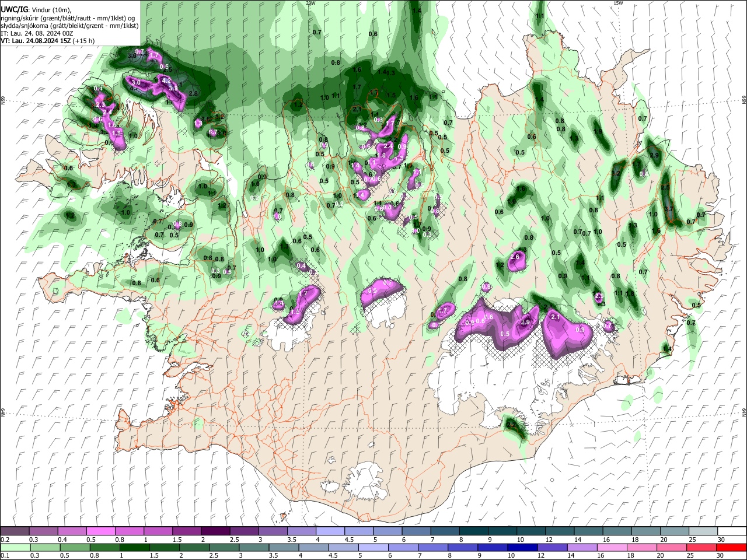
Task: Select the white swatch ending the snow scale
Action: click(731, 531)
